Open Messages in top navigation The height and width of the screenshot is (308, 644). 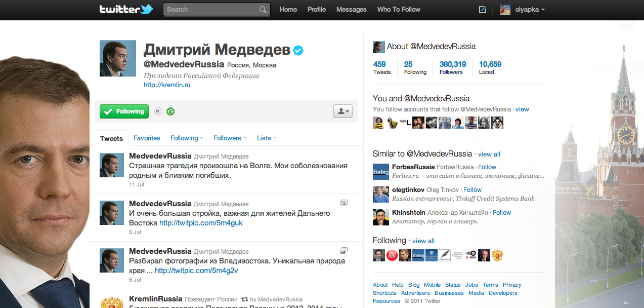(352, 9)
